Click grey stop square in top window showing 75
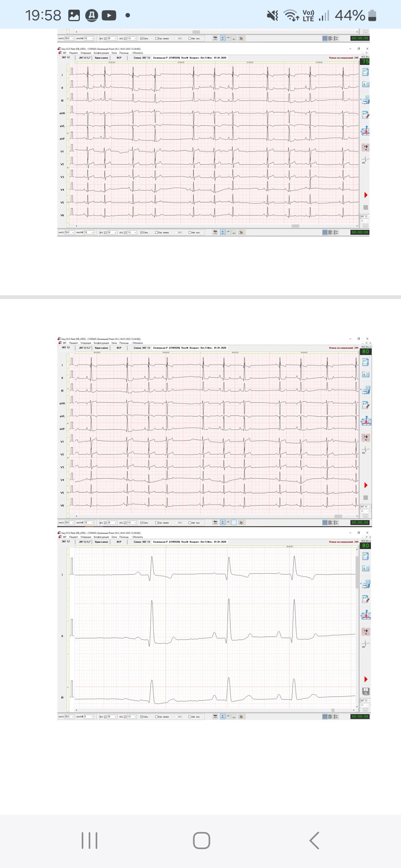This screenshot has height=868, width=401. [x=366, y=207]
